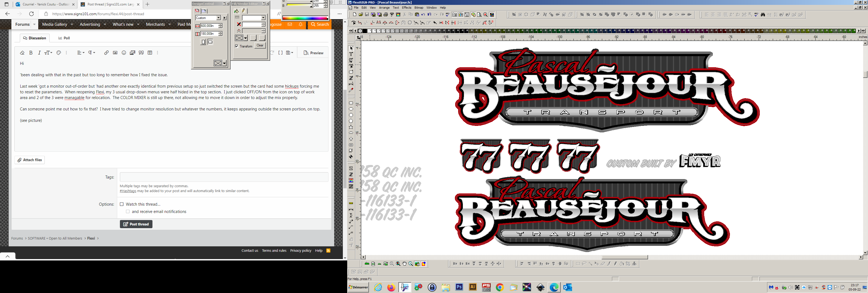
Task: Select the Rectangle shape tool
Action: 351,103
